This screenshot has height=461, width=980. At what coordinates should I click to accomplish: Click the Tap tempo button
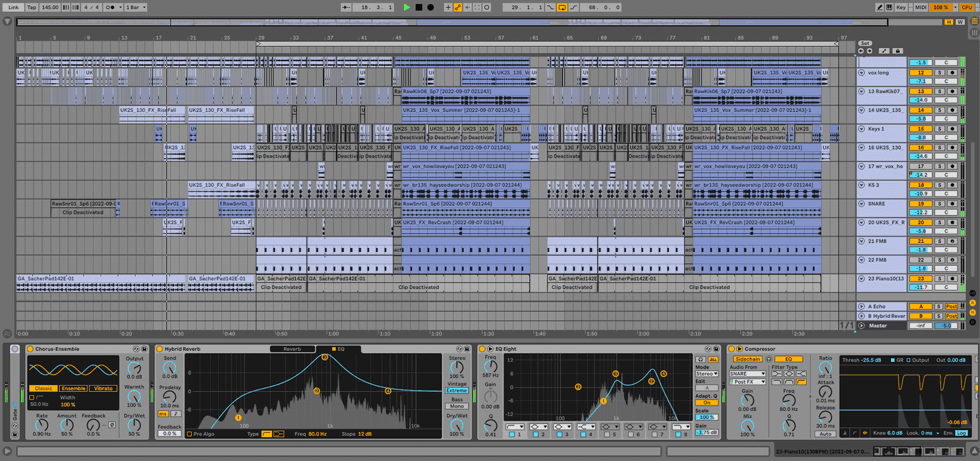[x=32, y=7]
